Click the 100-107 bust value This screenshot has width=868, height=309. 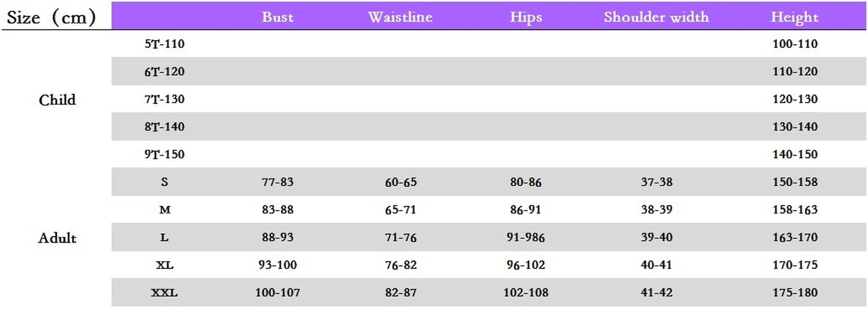[277, 293]
